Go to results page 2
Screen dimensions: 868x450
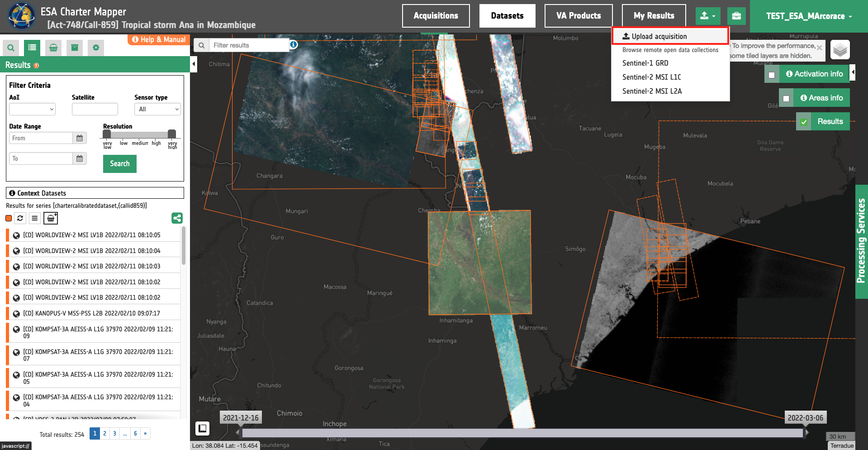coord(105,434)
